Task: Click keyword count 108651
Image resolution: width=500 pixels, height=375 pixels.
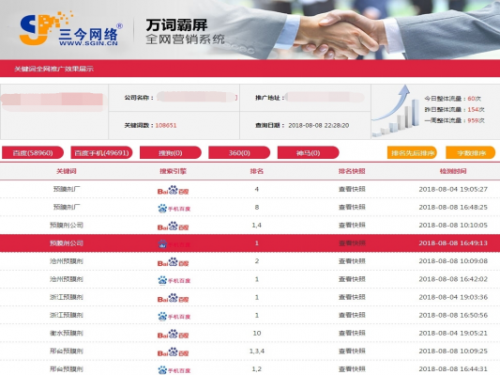Action: pos(166,125)
